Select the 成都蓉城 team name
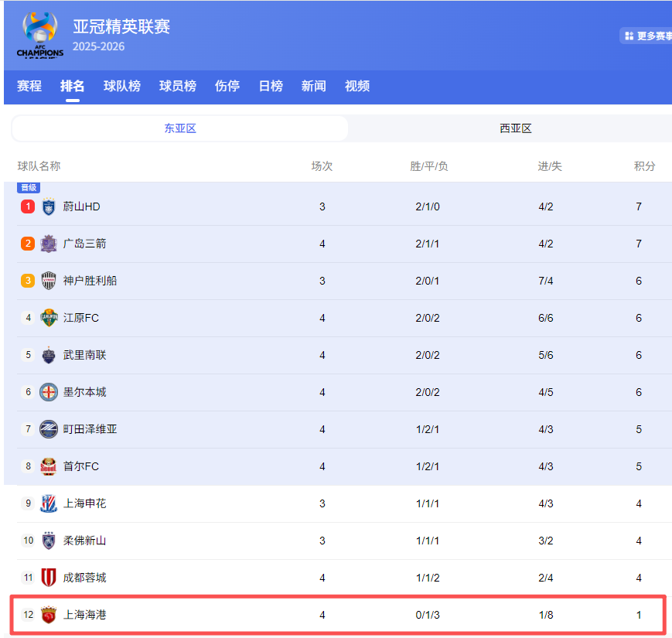Screen dimensions: 672x638 click(x=84, y=578)
